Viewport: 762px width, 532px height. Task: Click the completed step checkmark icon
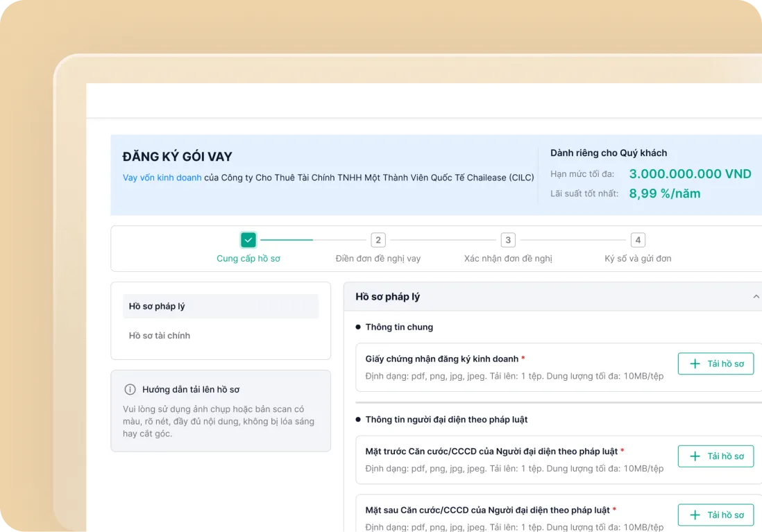point(248,240)
